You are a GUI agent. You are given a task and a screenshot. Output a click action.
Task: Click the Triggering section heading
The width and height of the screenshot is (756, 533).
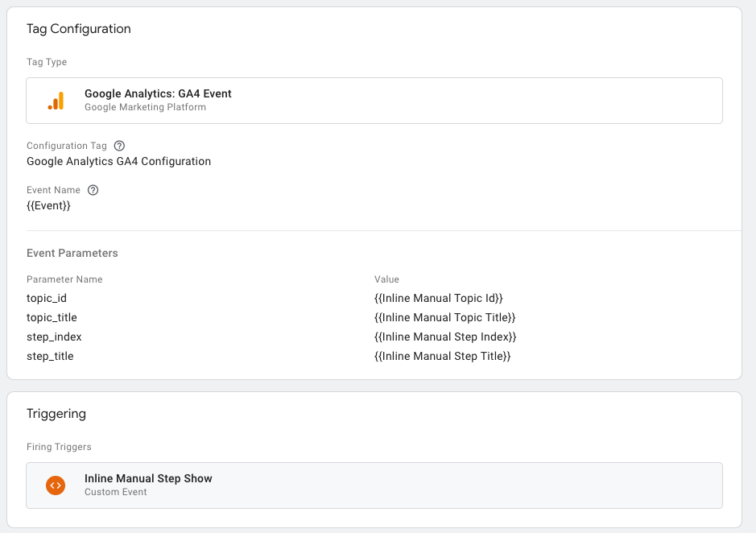(x=56, y=414)
